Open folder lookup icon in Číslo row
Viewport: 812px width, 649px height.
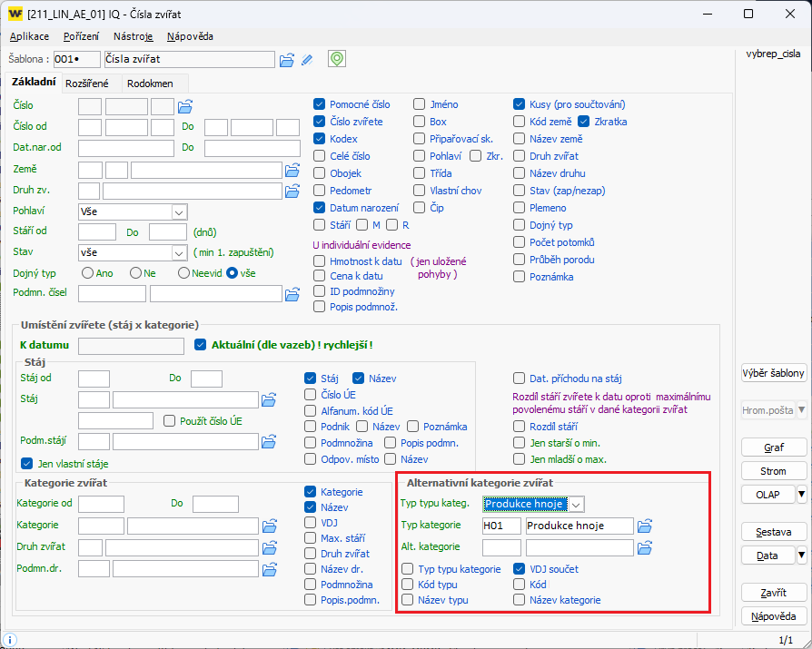point(185,105)
